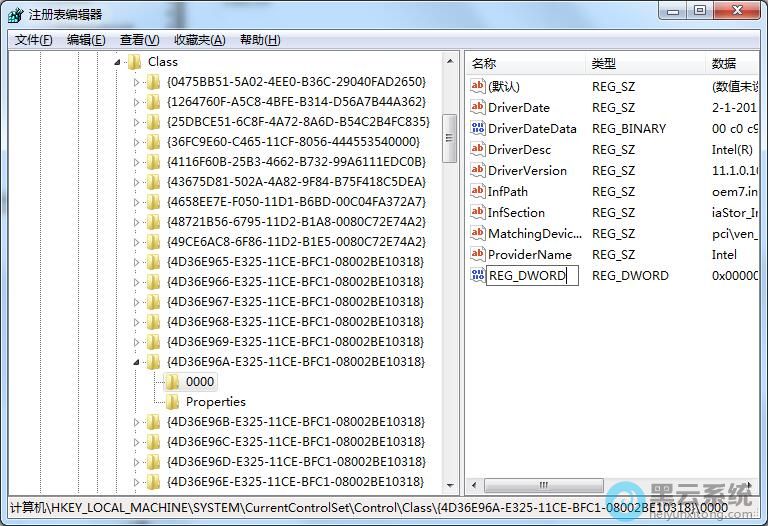The height and width of the screenshot is (526, 768).
Task: Open the 编辑(E) menu
Action: [86, 40]
